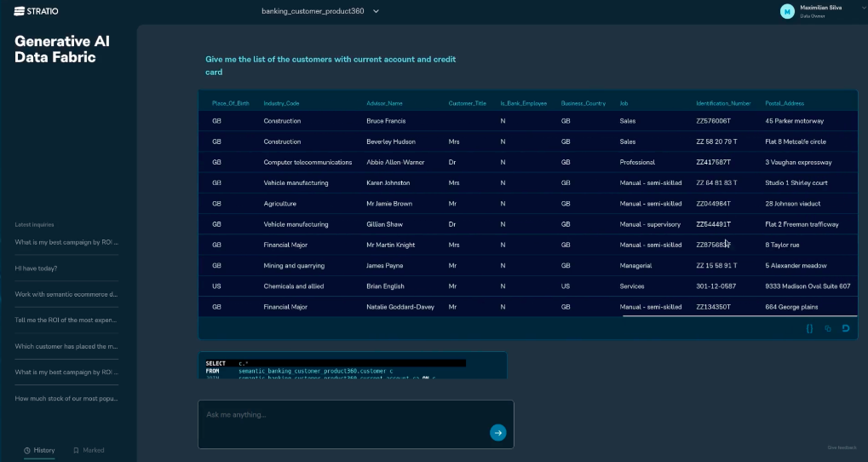The width and height of the screenshot is (868, 462).
Task: Copy the results with the copy icon
Action: coord(828,328)
